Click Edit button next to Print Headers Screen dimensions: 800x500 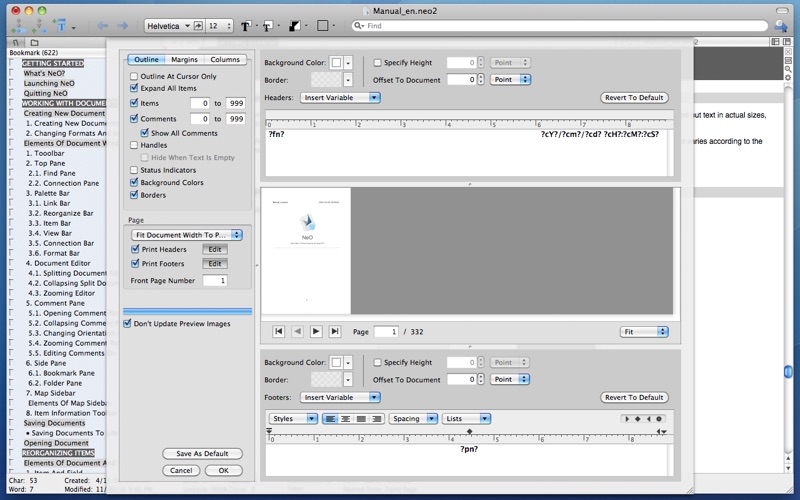(x=215, y=249)
